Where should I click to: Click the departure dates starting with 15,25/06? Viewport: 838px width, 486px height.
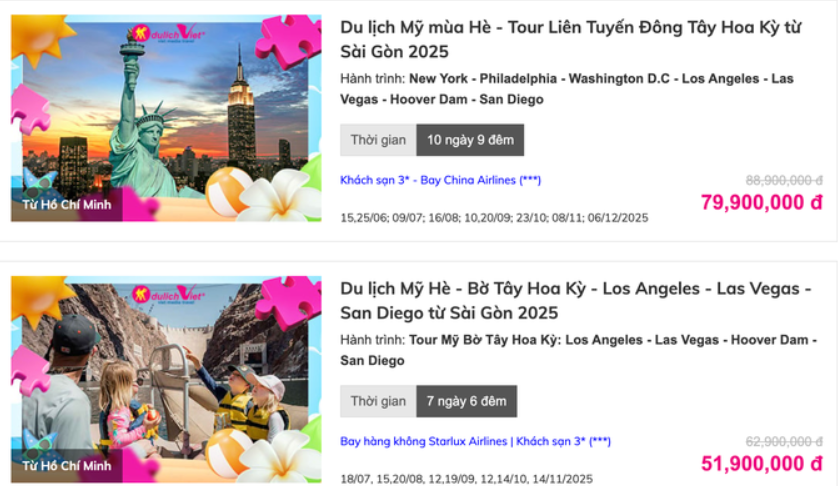(494, 218)
